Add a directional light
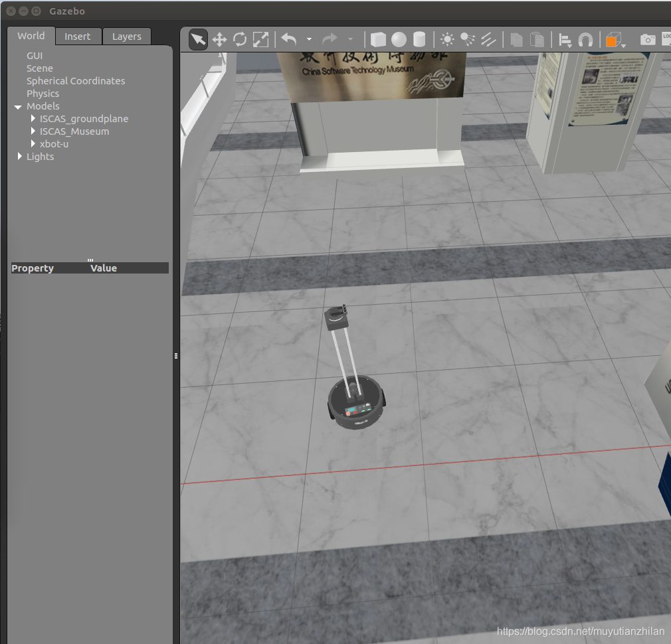 click(x=488, y=40)
